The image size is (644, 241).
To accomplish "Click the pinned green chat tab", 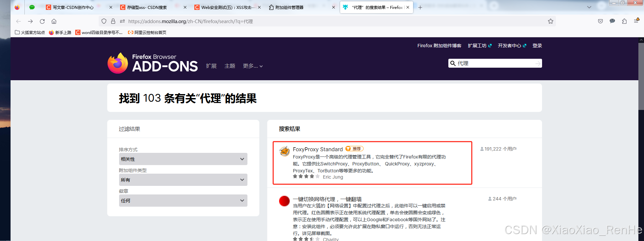I will [x=32, y=7].
